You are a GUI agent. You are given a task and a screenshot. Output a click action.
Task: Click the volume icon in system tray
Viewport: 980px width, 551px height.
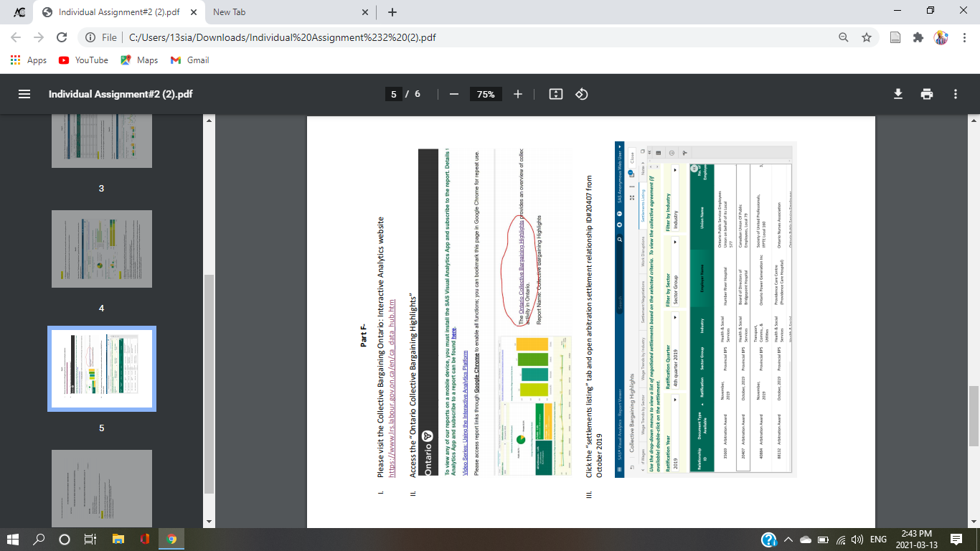pos(856,540)
